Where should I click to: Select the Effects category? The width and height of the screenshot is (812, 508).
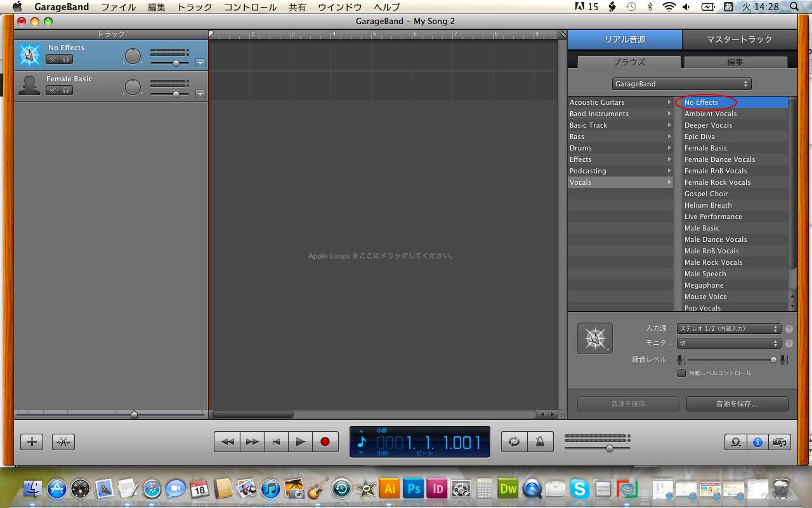pos(620,159)
